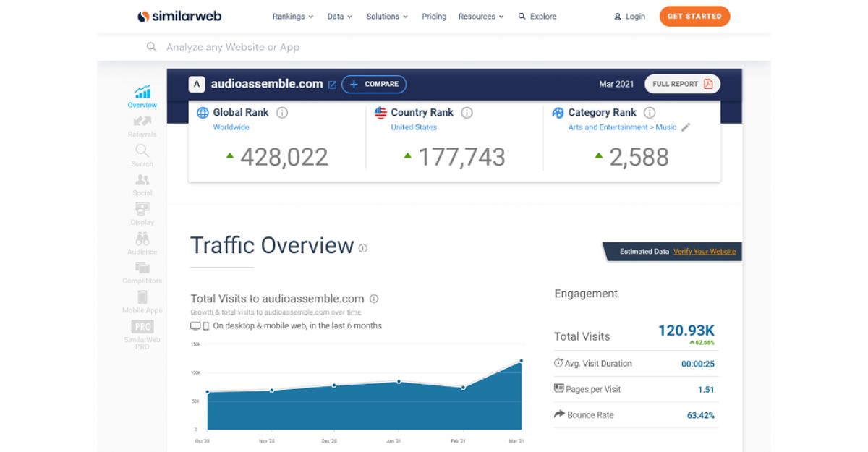Click the Estimated Data label

[x=644, y=252]
